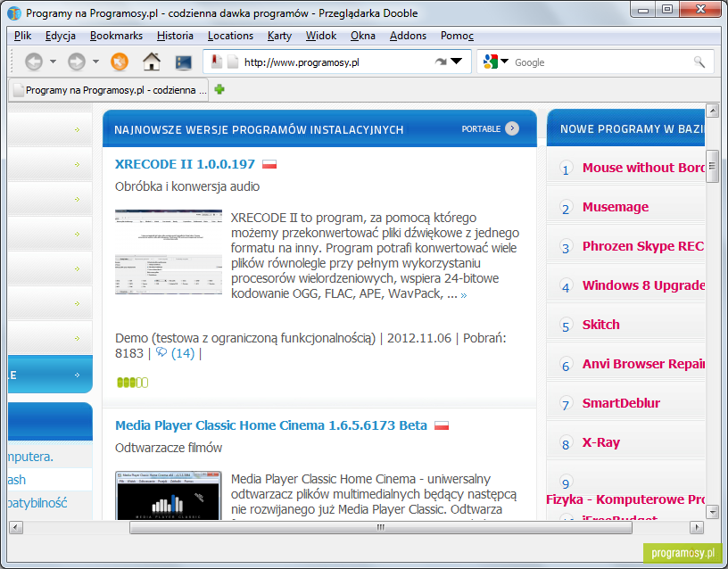Open Musemage program link
Viewport: 728px width, 569px height.
point(616,207)
